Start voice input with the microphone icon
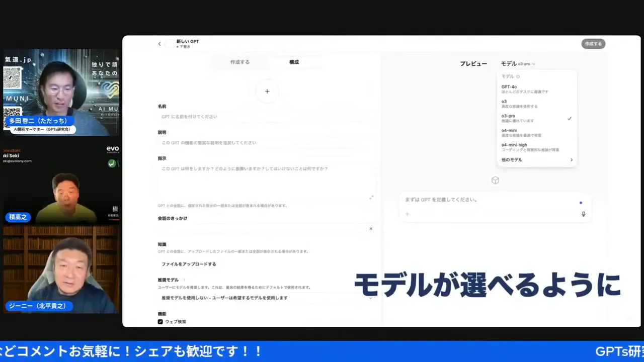Screen dimensions: 644x362 click(584, 214)
